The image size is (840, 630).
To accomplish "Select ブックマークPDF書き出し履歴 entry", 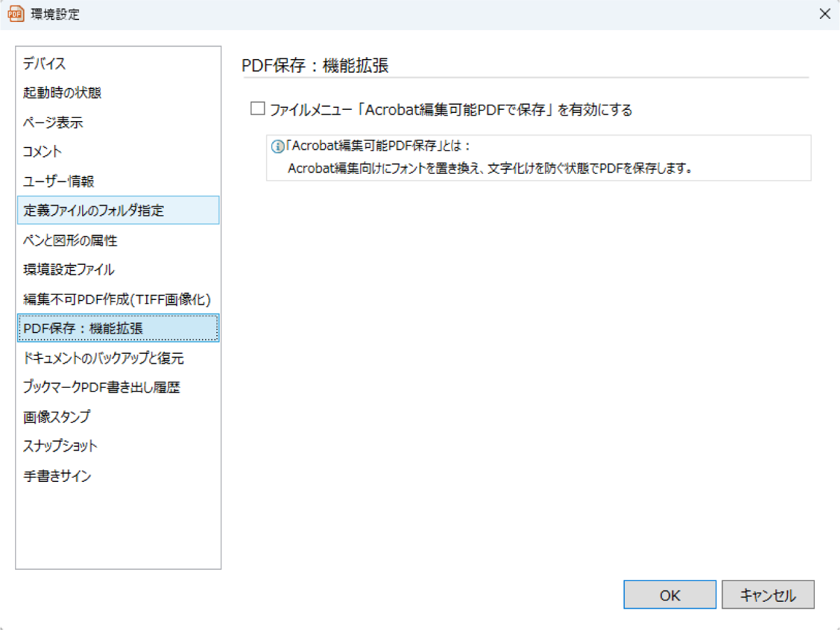I will [x=118, y=387].
